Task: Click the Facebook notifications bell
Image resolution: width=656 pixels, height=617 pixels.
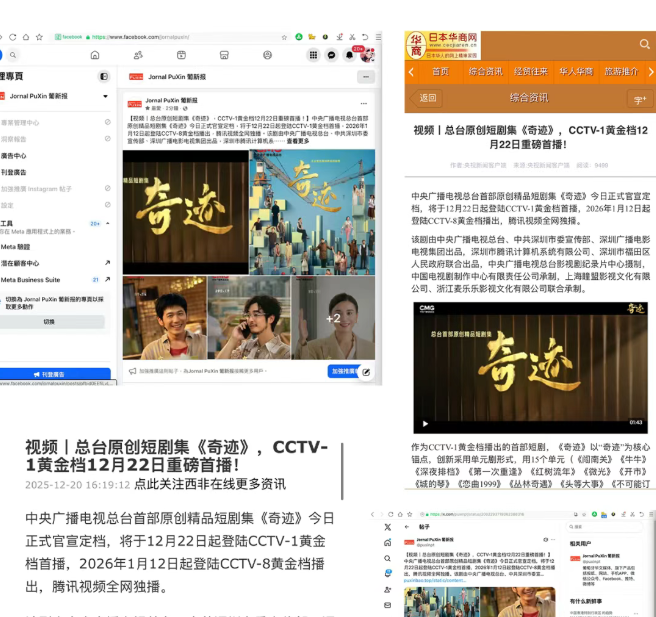Action: tap(349, 55)
